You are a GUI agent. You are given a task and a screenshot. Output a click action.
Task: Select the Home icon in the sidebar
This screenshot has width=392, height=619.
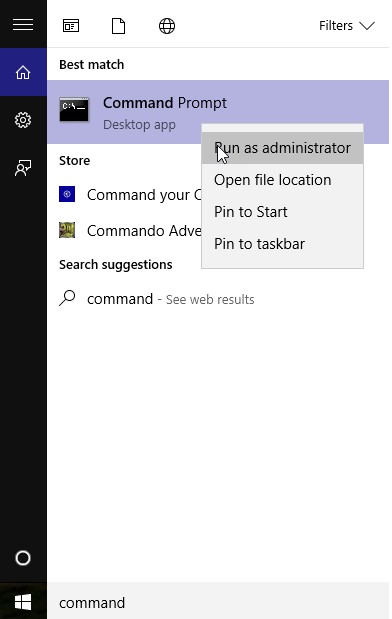(x=23, y=72)
